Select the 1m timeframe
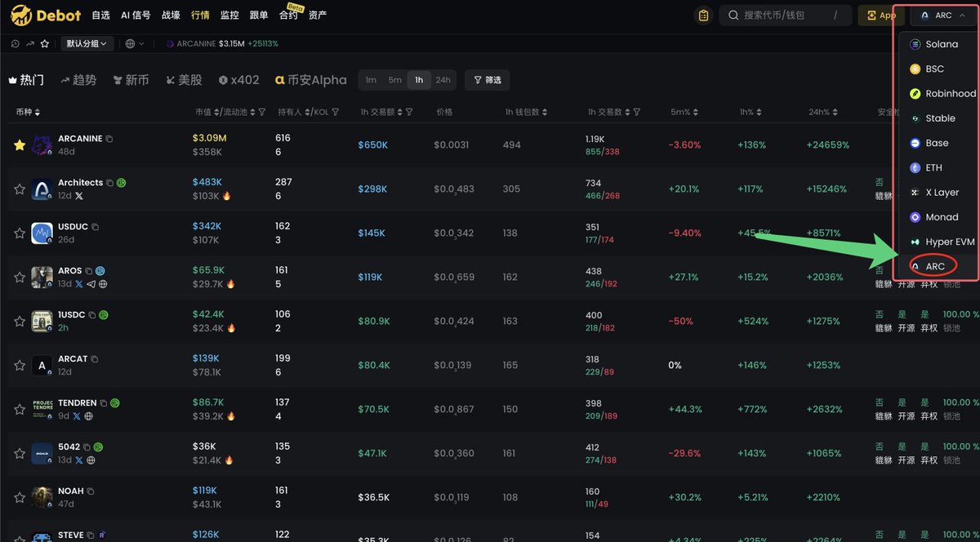 click(371, 80)
